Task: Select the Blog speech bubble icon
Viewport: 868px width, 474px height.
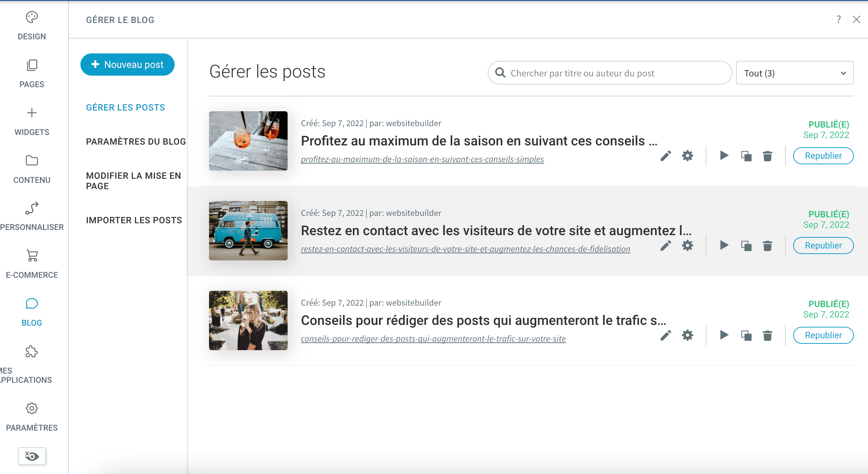Action: (x=32, y=304)
